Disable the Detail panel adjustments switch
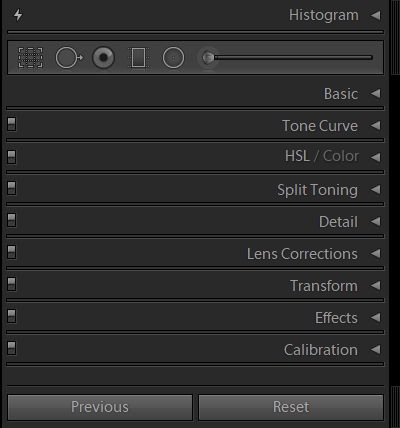The width and height of the screenshot is (400, 428). (12, 220)
